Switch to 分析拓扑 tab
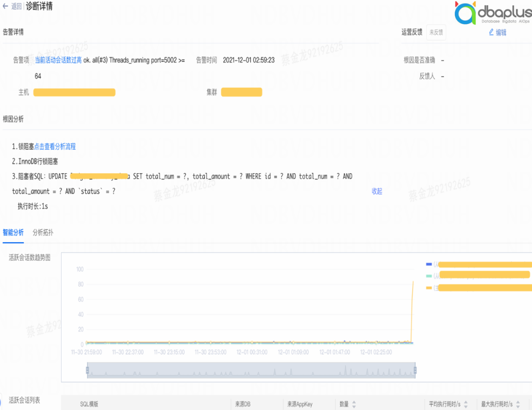Viewport: 532px width, 410px height. [x=43, y=232]
